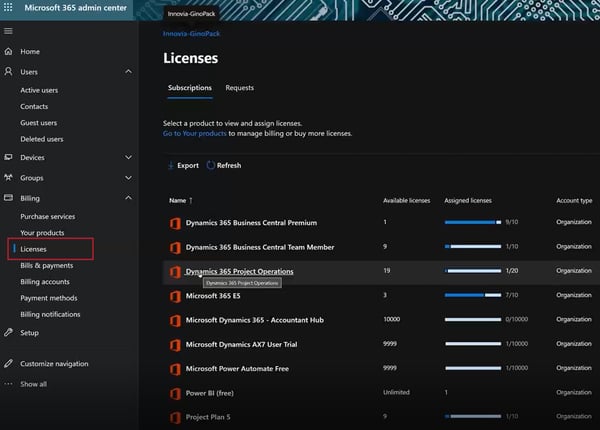The width and height of the screenshot is (600, 430).
Task: Open Project Plan 5 license
Action: [208, 417]
